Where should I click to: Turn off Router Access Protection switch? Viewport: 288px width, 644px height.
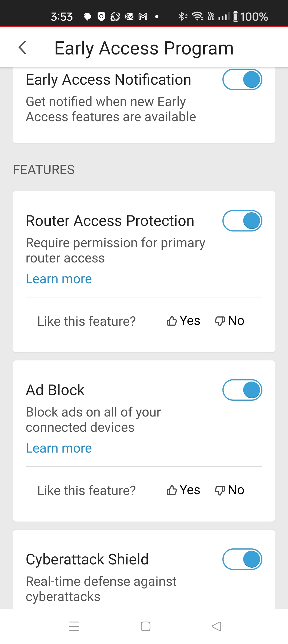(242, 221)
